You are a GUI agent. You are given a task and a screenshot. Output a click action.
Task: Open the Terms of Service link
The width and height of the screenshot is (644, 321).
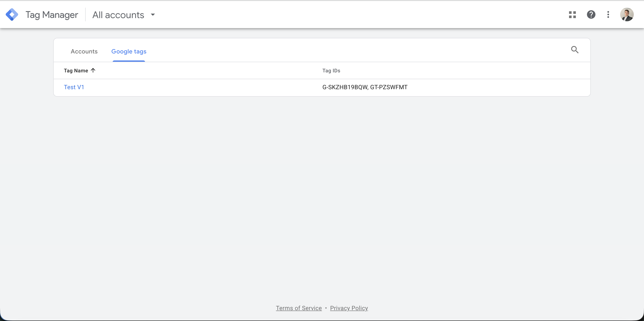(x=299, y=308)
